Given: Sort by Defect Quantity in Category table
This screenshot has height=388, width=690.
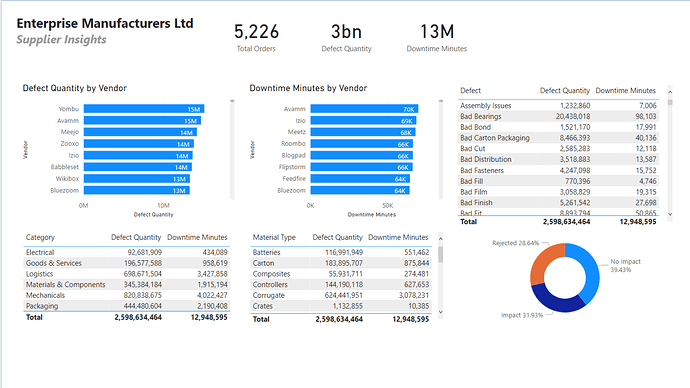Looking at the screenshot, I should 136,237.
